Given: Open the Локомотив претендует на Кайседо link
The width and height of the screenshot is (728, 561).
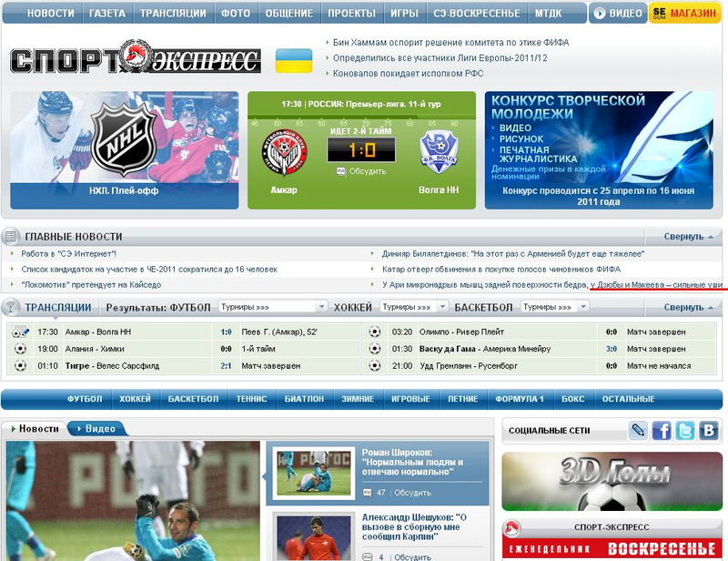Looking at the screenshot, I should [x=91, y=284].
